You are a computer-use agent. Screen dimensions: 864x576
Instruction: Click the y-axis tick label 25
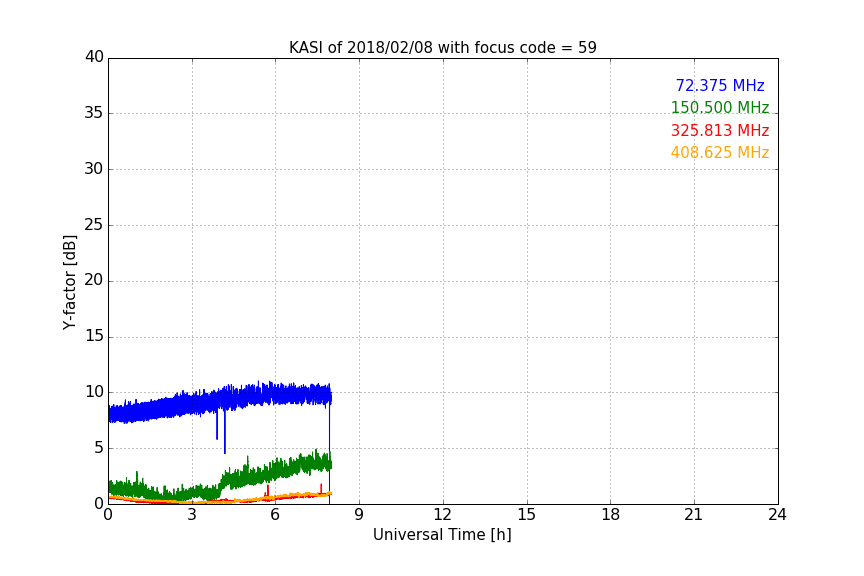pos(94,224)
